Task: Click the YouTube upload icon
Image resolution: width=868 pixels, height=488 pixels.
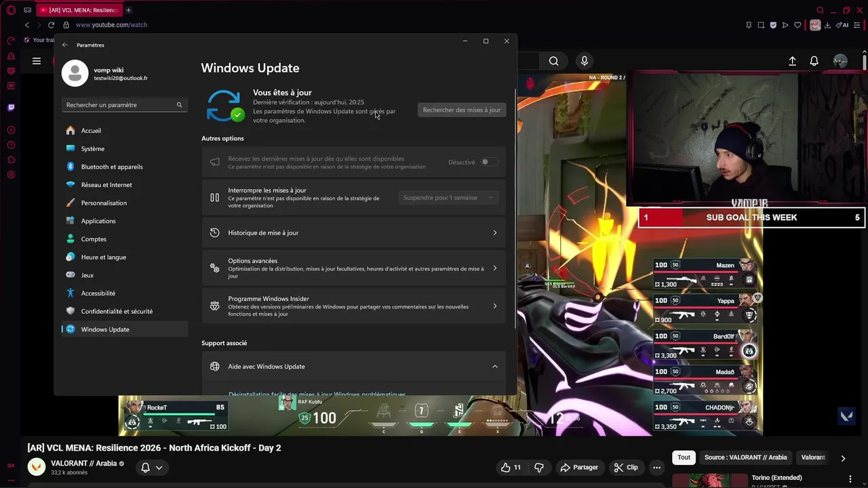Action: pos(792,61)
